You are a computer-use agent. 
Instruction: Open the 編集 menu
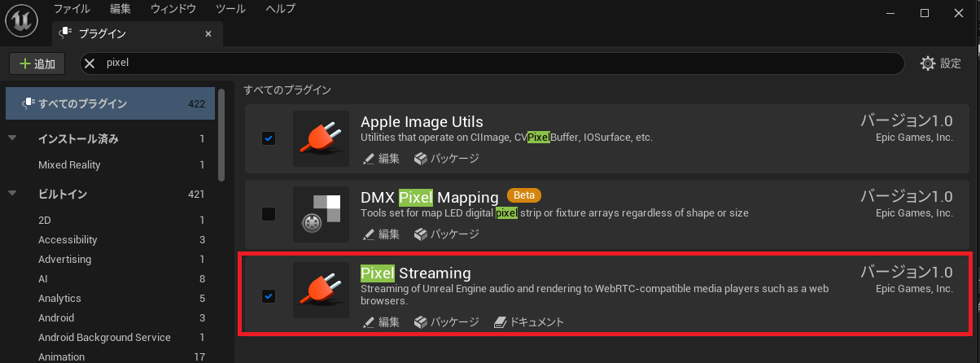point(120,10)
